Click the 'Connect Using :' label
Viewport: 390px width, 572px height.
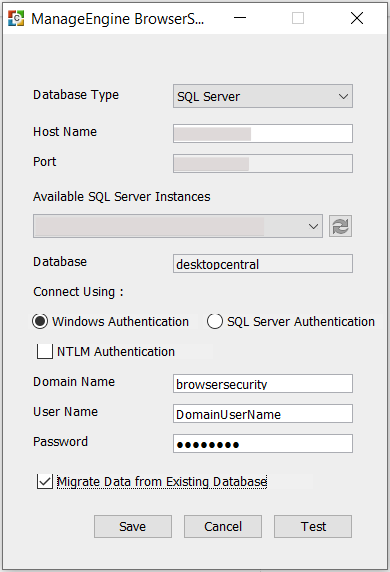(78, 292)
